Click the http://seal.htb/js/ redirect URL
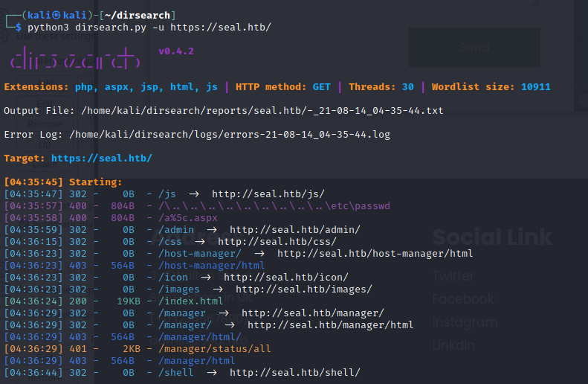Image resolution: width=588 pixels, height=384 pixels. (x=268, y=194)
